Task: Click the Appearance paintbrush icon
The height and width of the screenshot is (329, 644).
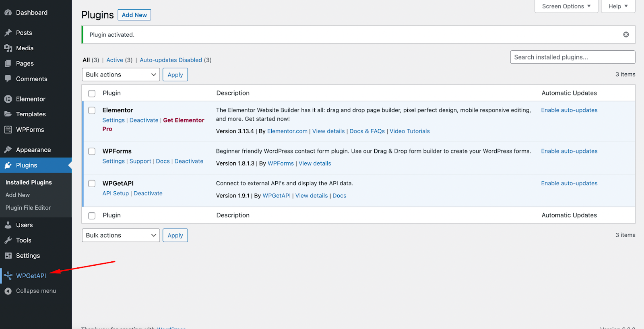Action: pyautogui.click(x=8, y=150)
